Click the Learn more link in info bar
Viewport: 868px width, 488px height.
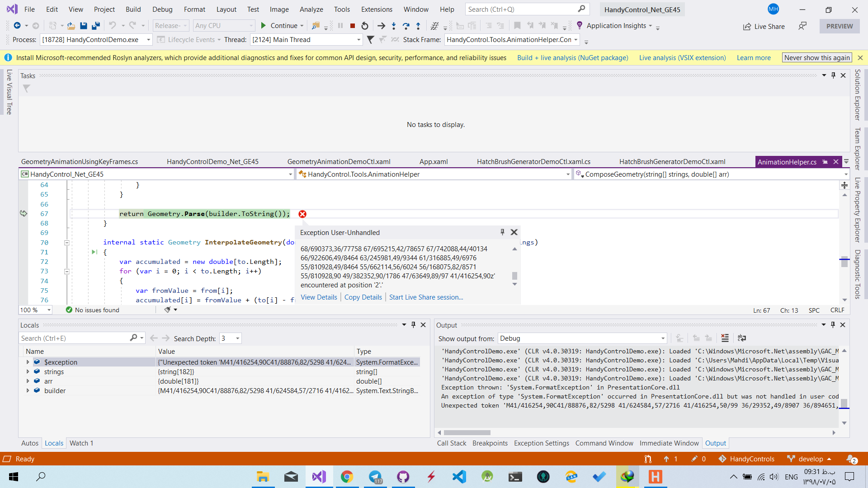coord(754,58)
